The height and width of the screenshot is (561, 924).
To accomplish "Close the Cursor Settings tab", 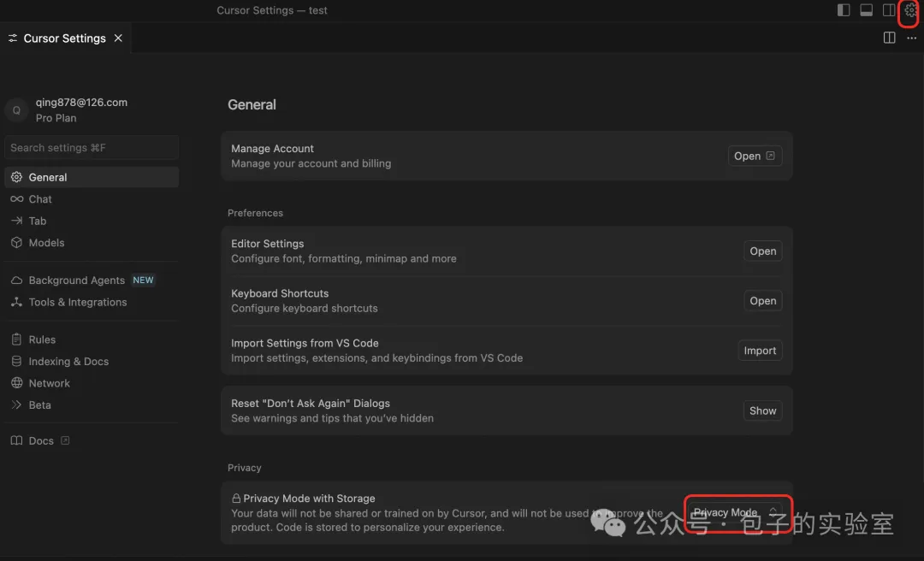I will (x=118, y=38).
